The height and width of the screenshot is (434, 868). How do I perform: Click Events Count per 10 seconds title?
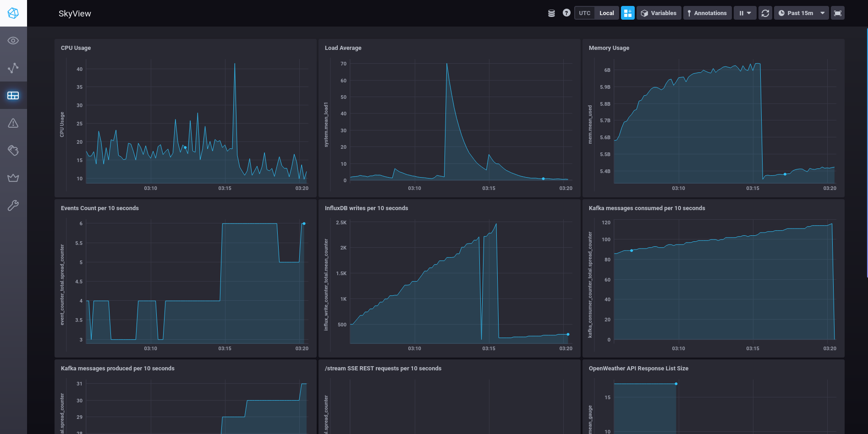pyautogui.click(x=100, y=208)
